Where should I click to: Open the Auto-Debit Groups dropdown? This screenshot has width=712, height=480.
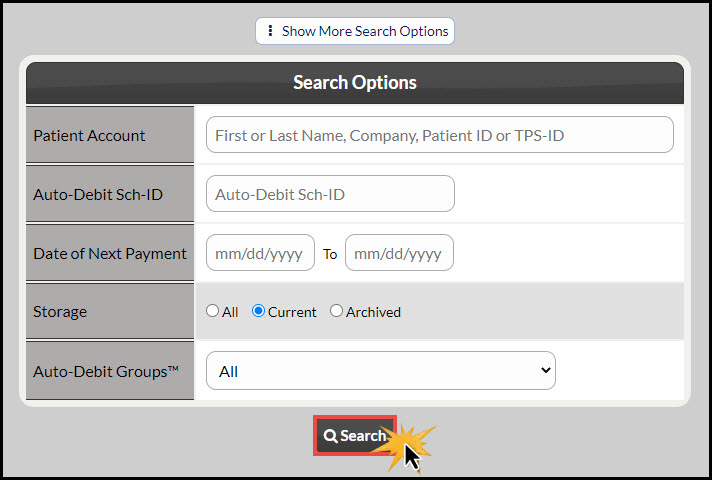[x=381, y=371]
